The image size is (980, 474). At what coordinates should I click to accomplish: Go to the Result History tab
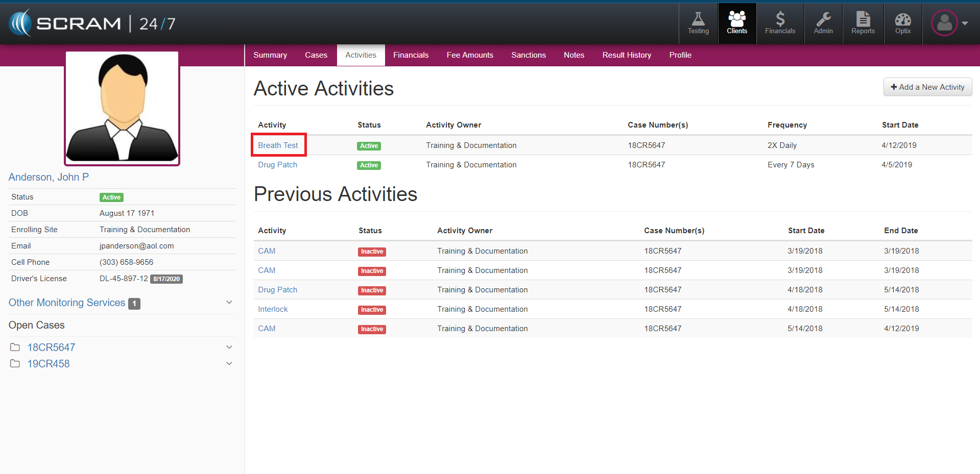pyautogui.click(x=626, y=55)
